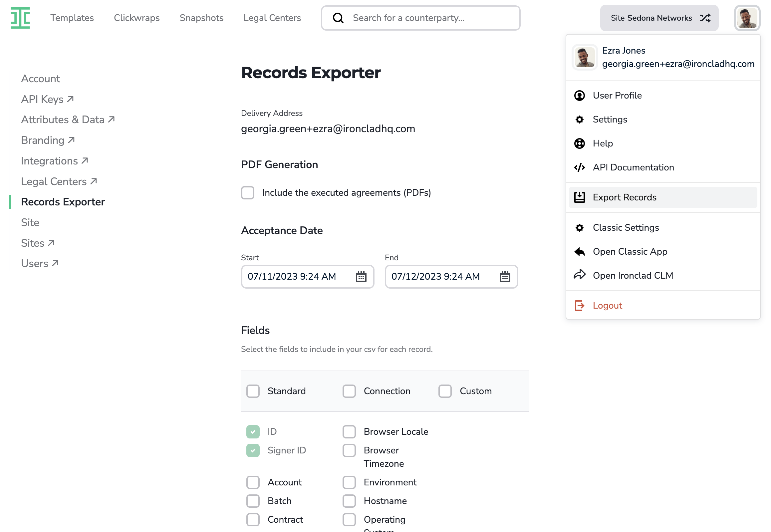Click the search magnifier icon
This screenshot has width=771, height=532.
pyautogui.click(x=338, y=18)
